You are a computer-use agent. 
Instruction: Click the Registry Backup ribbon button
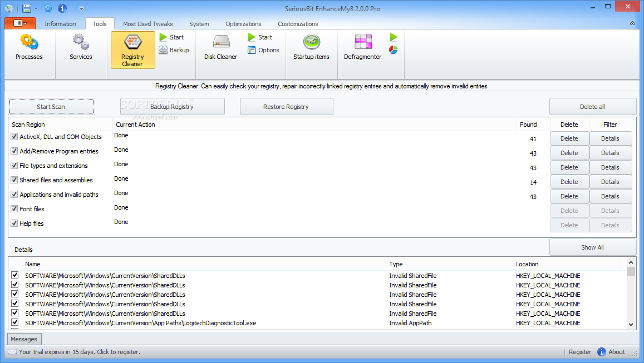(x=174, y=49)
